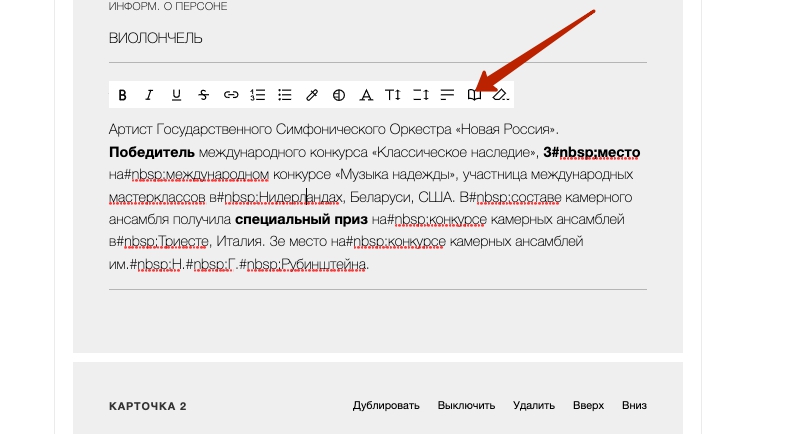Open background highlight color circle icon
Screen dimensions: 799x434
[x=339, y=95]
